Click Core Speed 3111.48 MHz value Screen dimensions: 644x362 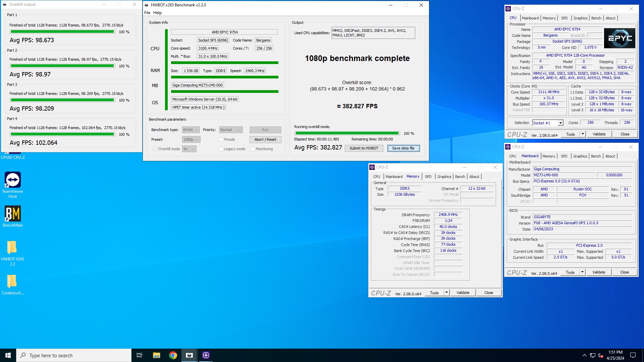tap(549, 92)
